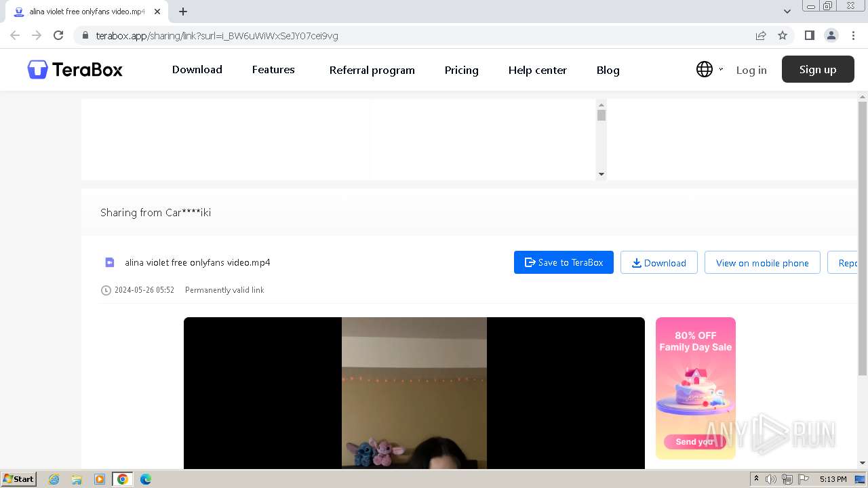Toggle the browser side panel icon
868x488 pixels.
pos(809,35)
